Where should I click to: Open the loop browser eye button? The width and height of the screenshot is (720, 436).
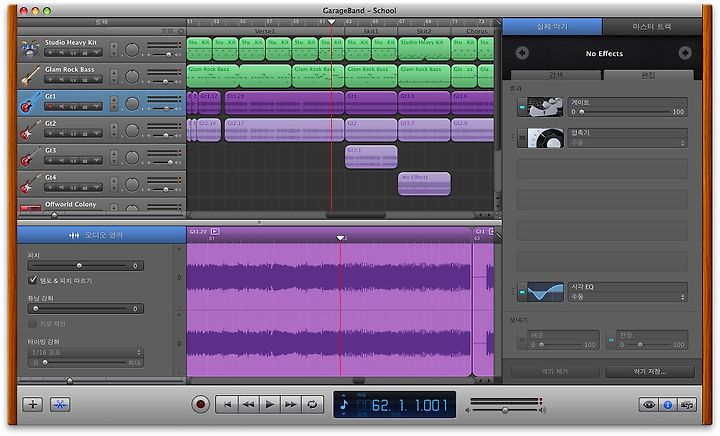649,405
